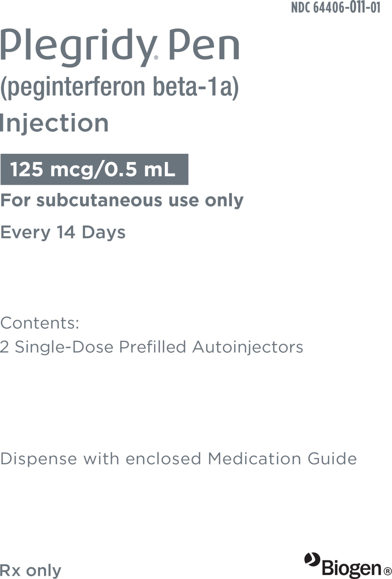This screenshot has width=392, height=579.
Task: Select the NDC 64406-011-01 code
Action: 335,8
